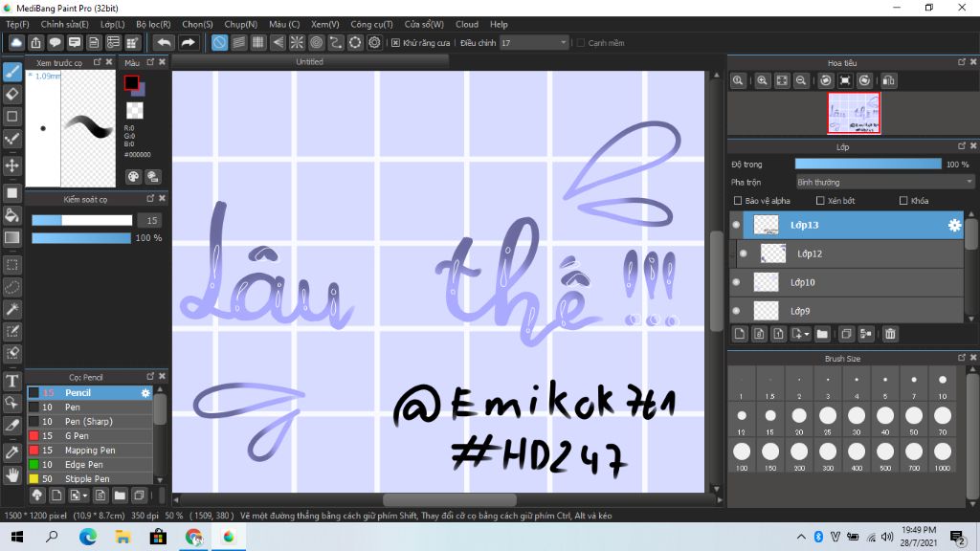Click the navigator canvas thumbnail
980x551 pixels.
tap(854, 113)
